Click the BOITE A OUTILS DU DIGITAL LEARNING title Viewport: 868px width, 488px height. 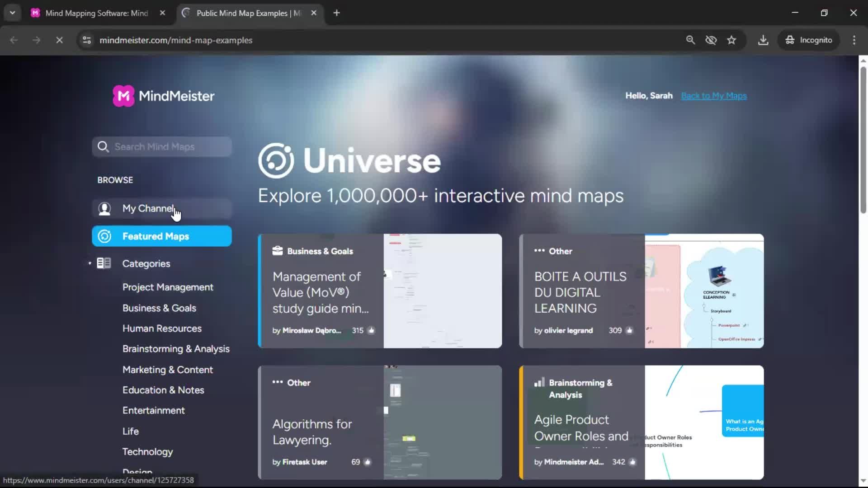tap(580, 292)
